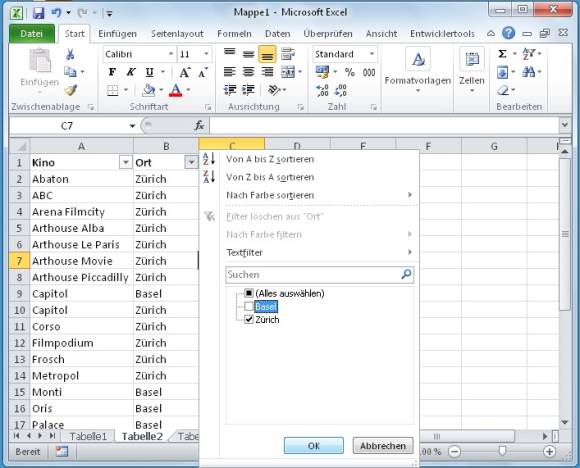
Task: Toggle italic formatting K button
Action: coord(131,72)
